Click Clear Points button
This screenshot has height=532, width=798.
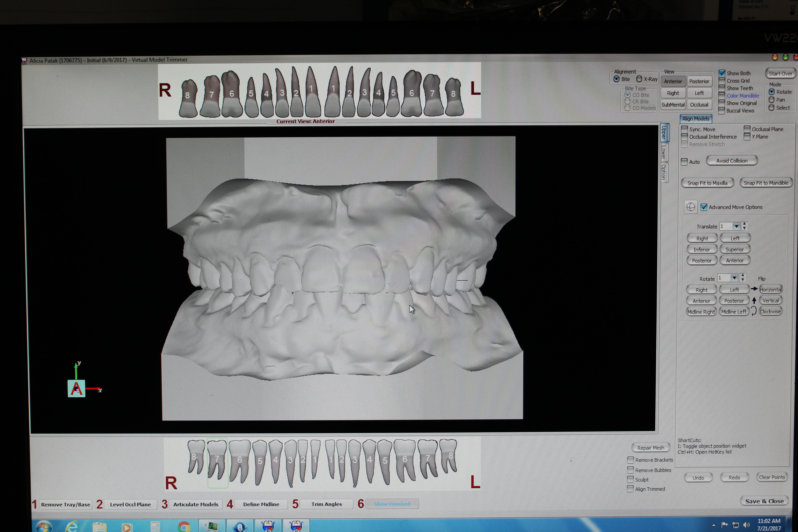click(772, 477)
